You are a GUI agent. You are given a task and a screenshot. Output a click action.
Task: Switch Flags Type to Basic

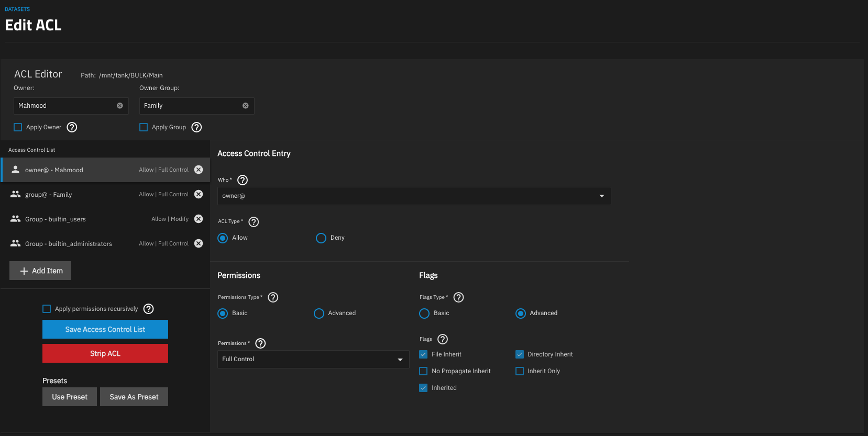[424, 314]
